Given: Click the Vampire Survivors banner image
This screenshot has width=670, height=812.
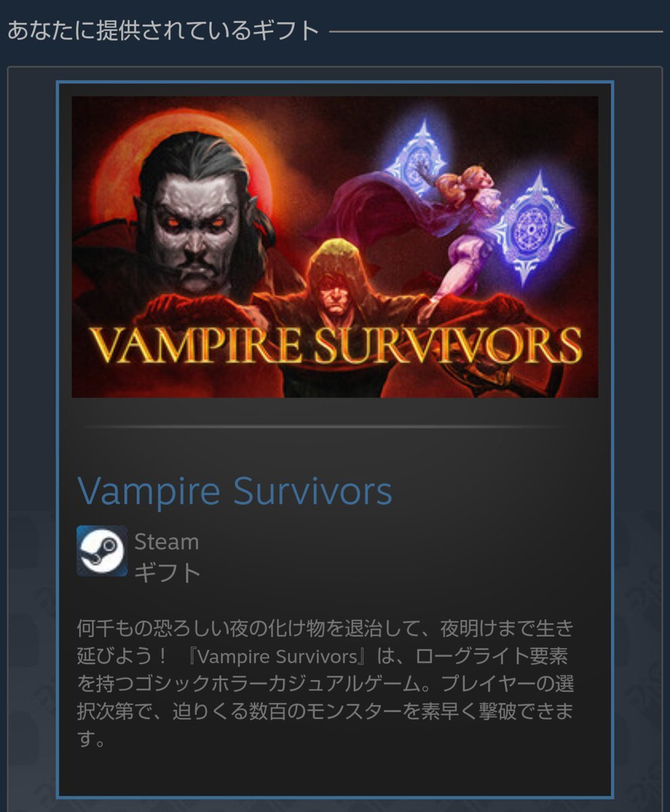Looking at the screenshot, I should (x=335, y=247).
